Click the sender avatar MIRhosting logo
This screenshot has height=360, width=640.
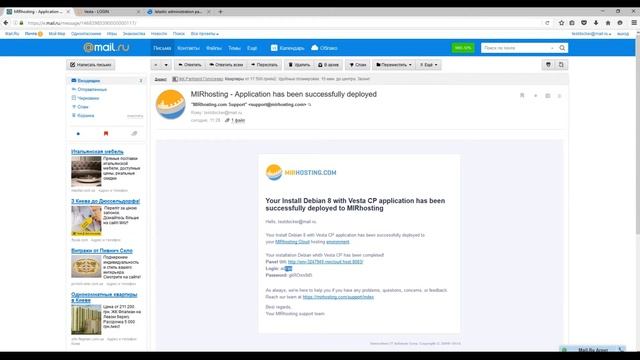click(171, 104)
